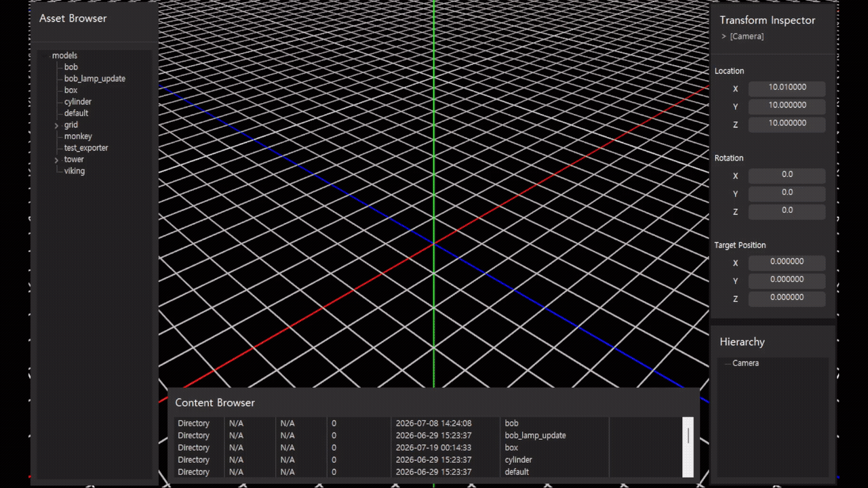
Task: Select bob in Asset Browser tree
Action: [71, 67]
